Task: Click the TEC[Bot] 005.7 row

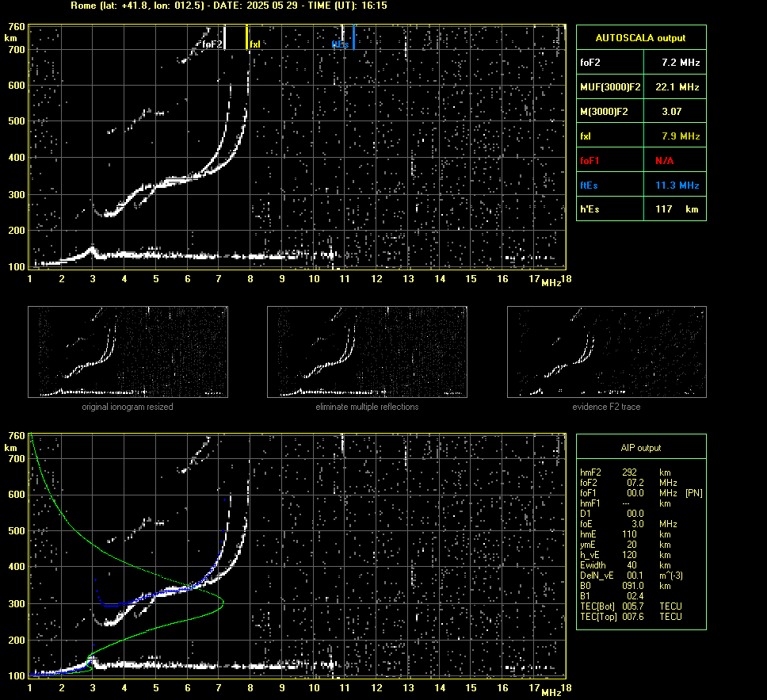Action: click(631, 606)
